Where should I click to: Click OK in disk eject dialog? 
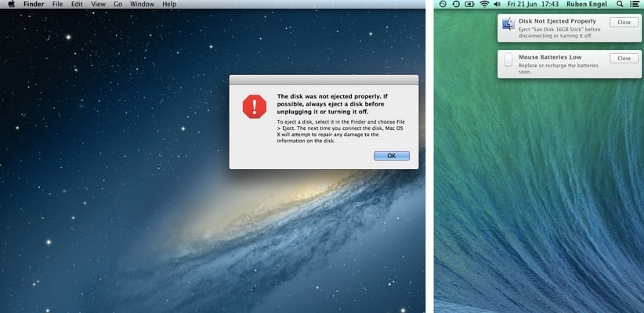(x=392, y=156)
